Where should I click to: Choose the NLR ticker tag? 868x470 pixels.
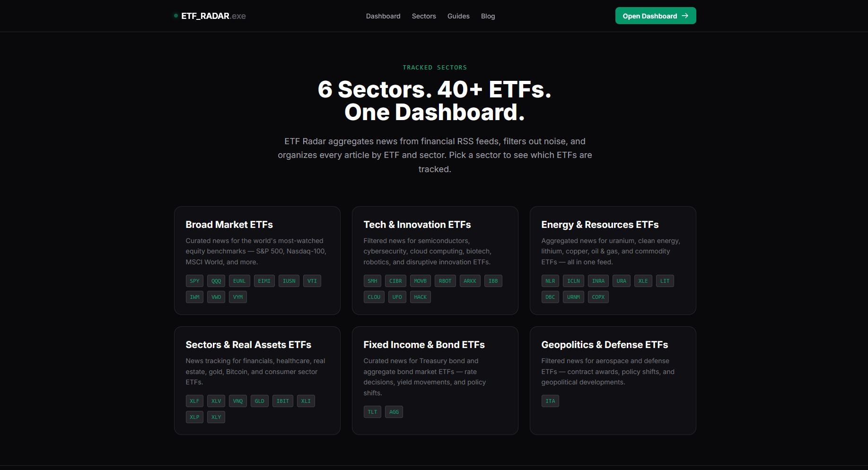(x=550, y=281)
